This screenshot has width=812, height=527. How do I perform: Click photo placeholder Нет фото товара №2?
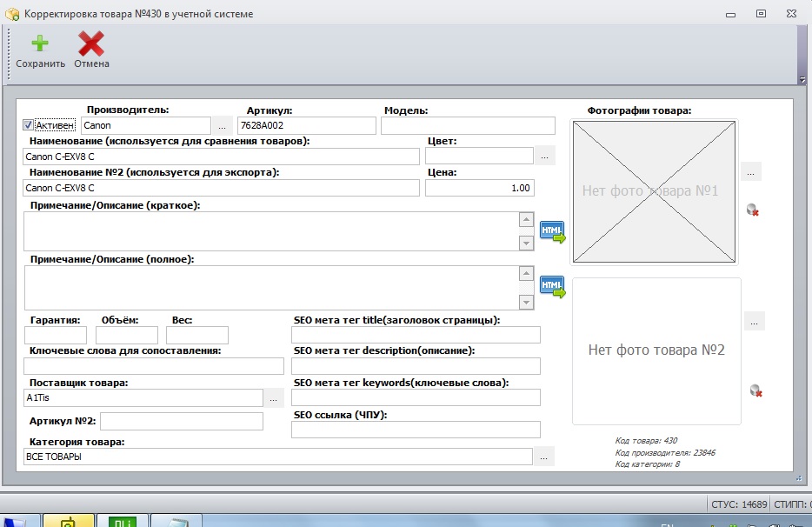coord(656,350)
